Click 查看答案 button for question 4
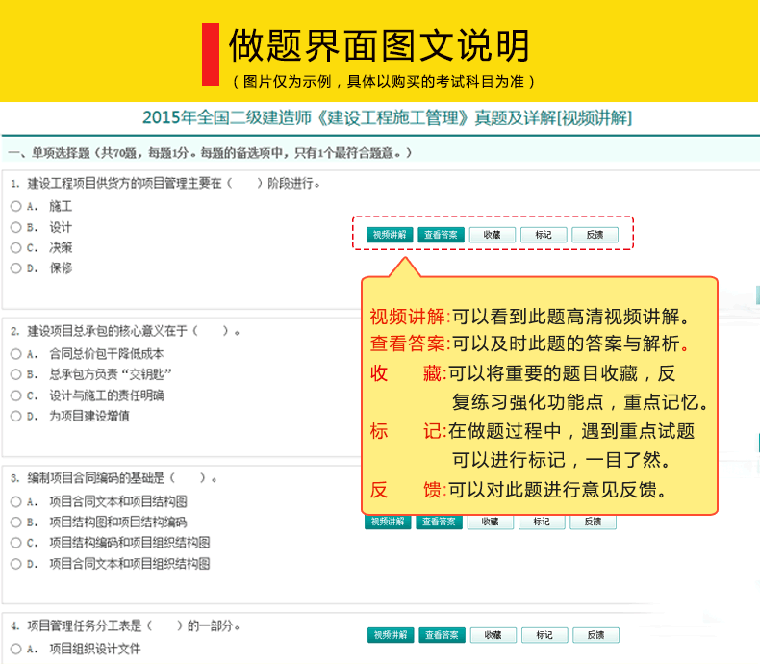Screen dimensions: 760x664 pyautogui.click(x=441, y=635)
